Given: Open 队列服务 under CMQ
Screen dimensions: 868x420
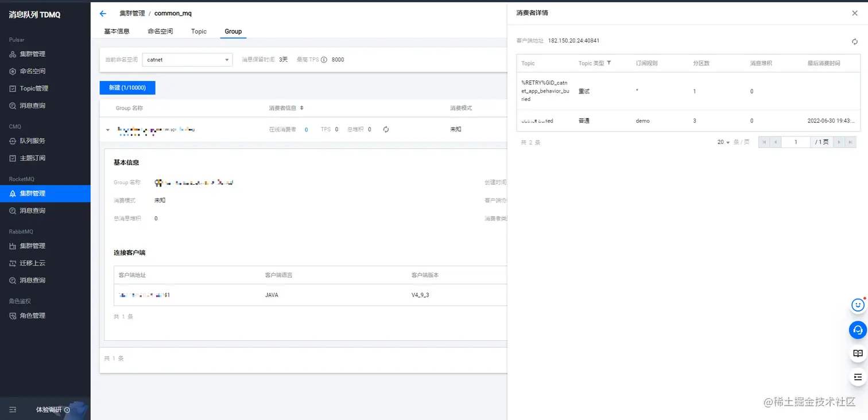Looking at the screenshot, I should [32, 141].
